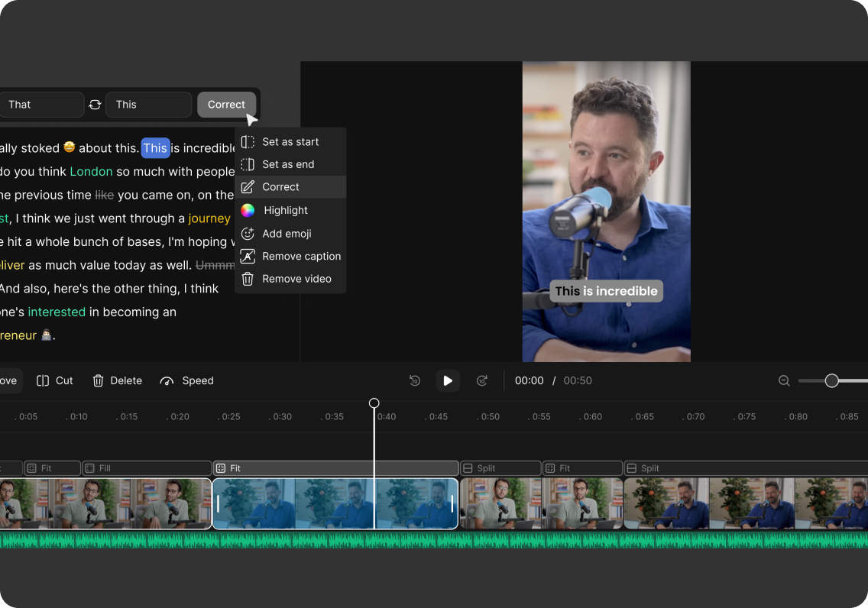Image resolution: width=868 pixels, height=608 pixels.
Task: Click the forward 10 seconds icon
Action: [x=481, y=380]
